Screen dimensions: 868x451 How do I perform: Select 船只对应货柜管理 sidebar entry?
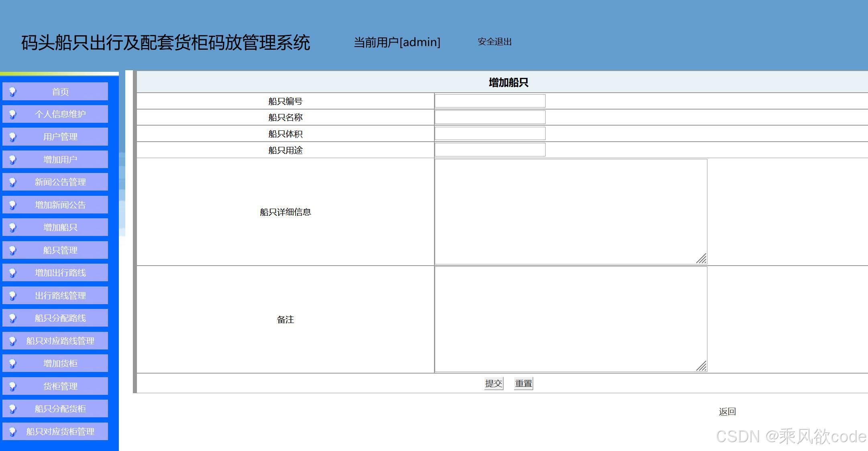[x=60, y=432]
